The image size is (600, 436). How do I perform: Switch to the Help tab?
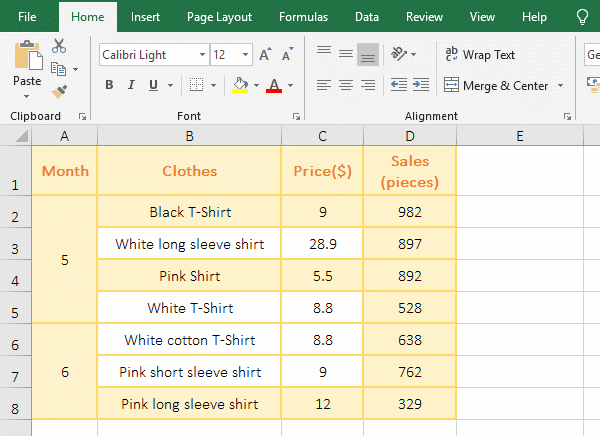534,17
